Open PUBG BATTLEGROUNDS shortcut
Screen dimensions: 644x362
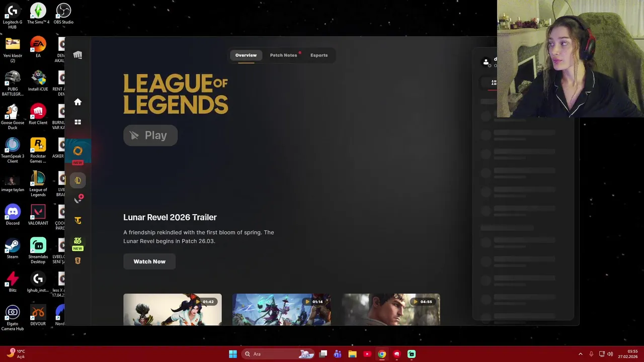(x=13, y=83)
